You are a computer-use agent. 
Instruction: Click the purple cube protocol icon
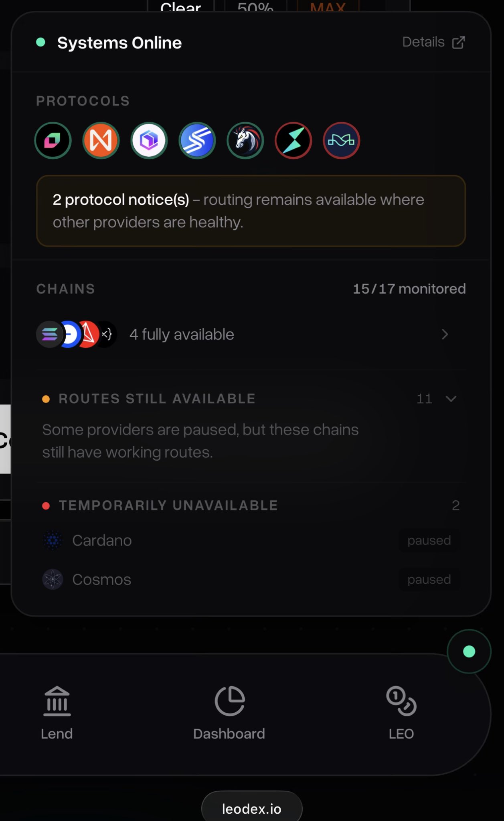(149, 141)
